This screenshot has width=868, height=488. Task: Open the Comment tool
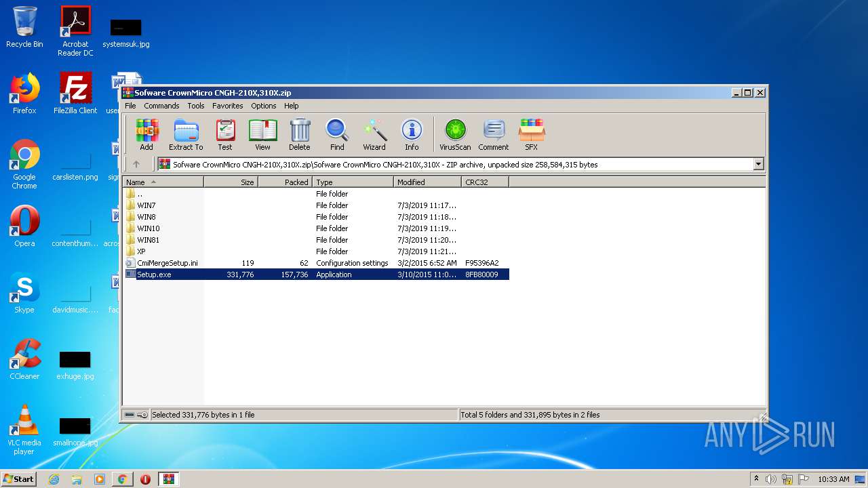pyautogui.click(x=494, y=134)
